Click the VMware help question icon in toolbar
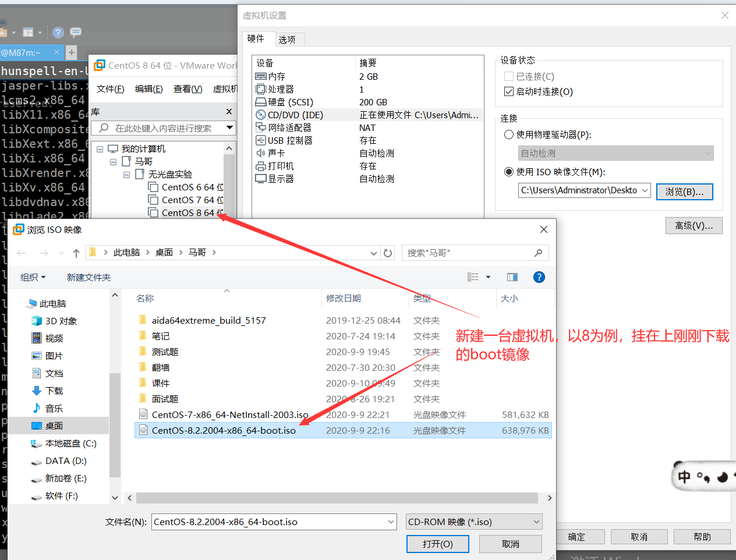This screenshot has height=560, width=736. [x=58, y=32]
